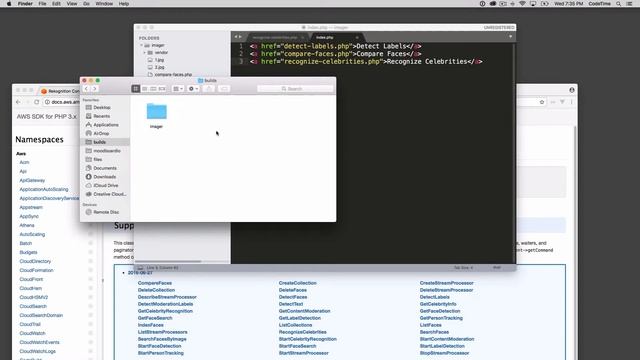Select moodboardio folder in Finder sidebar

click(x=105, y=151)
